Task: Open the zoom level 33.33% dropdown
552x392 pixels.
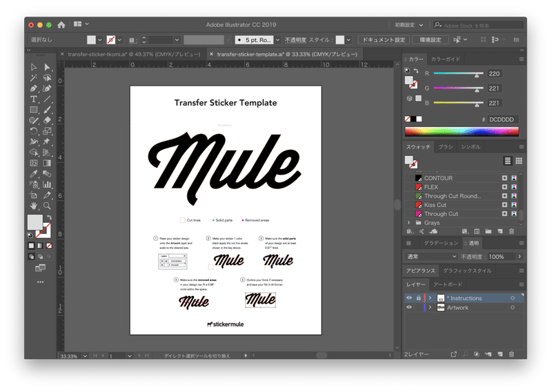Action: click(x=85, y=356)
